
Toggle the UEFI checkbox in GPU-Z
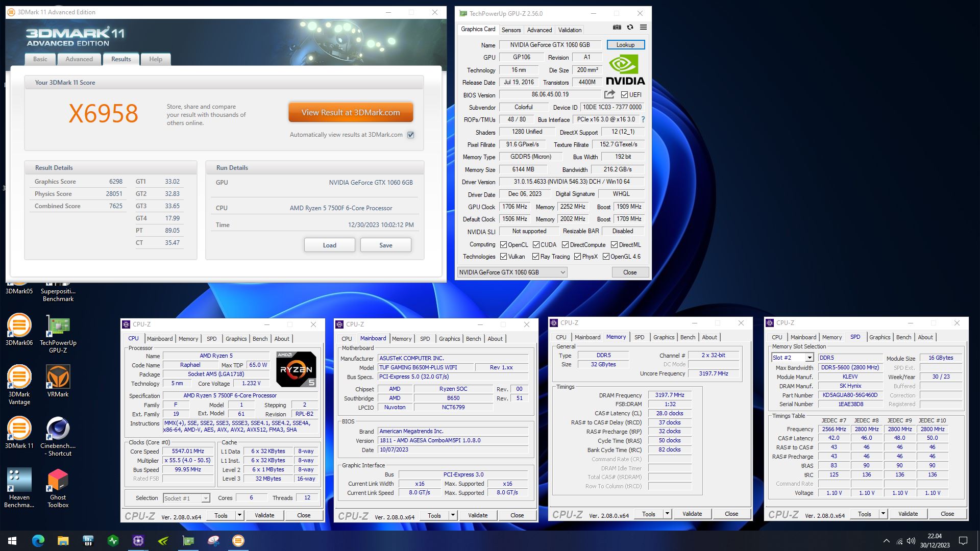point(624,95)
